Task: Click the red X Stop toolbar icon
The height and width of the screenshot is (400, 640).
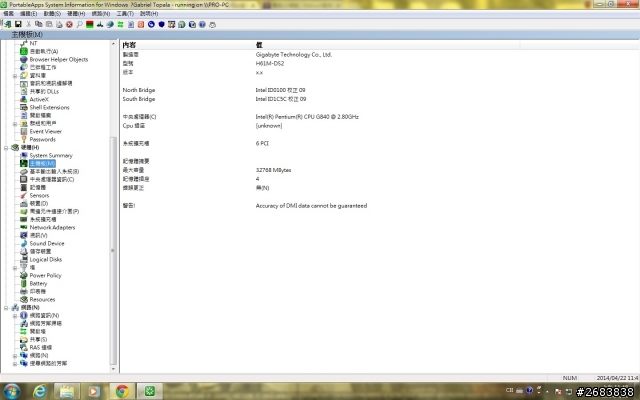Action: coord(69,24)
